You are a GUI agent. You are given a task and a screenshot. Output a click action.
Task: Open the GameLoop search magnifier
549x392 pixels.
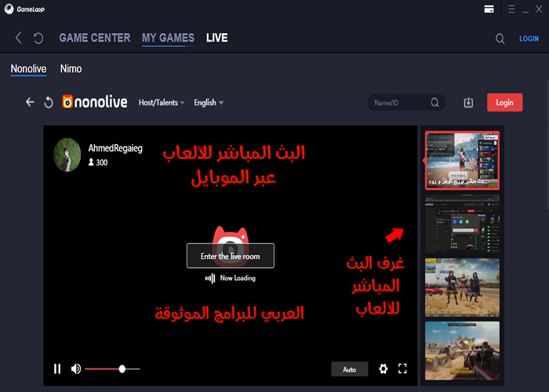(500, 38)
